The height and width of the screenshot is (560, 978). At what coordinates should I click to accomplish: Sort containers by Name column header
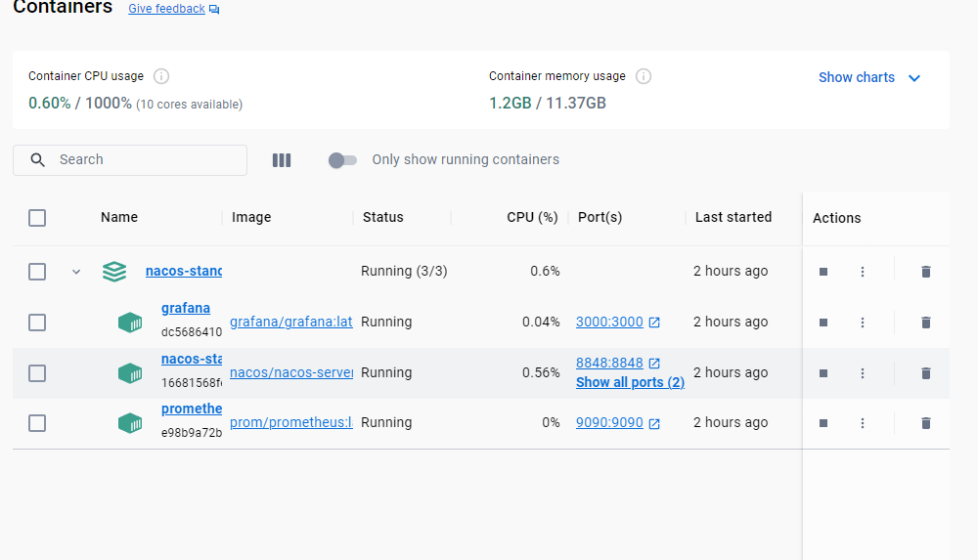[x=119, y=217]
